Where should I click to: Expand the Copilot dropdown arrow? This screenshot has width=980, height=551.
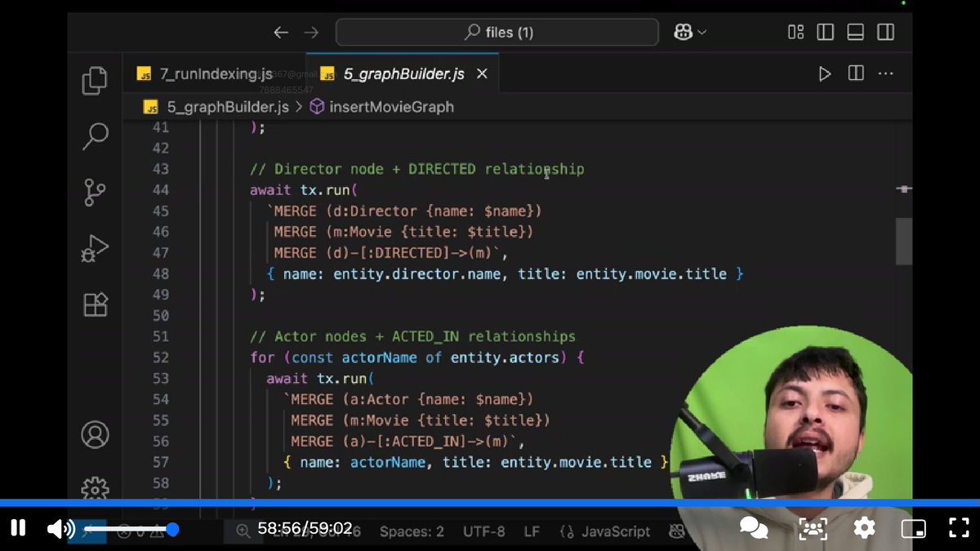coord(702,33)
